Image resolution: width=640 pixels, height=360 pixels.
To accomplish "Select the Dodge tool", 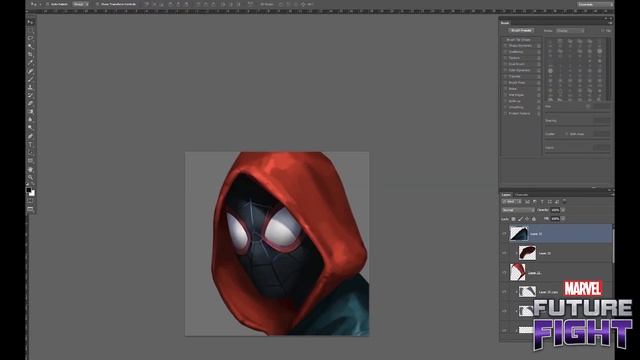I will coord(31,128).
